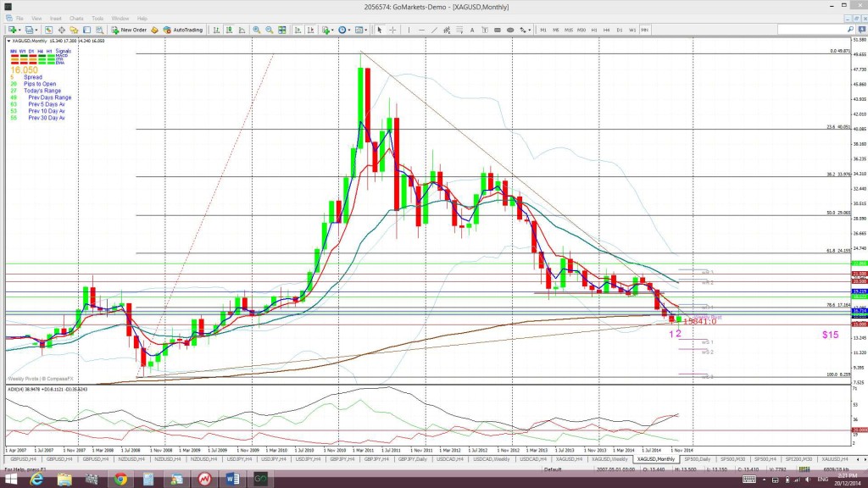Open the Charts menu

click(x=76, y=19)
